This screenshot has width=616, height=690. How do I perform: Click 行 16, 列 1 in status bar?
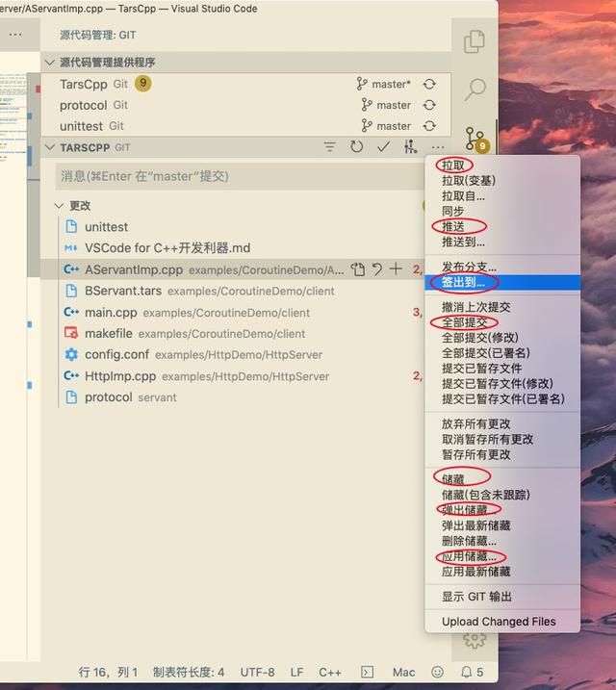pos(108,673)
